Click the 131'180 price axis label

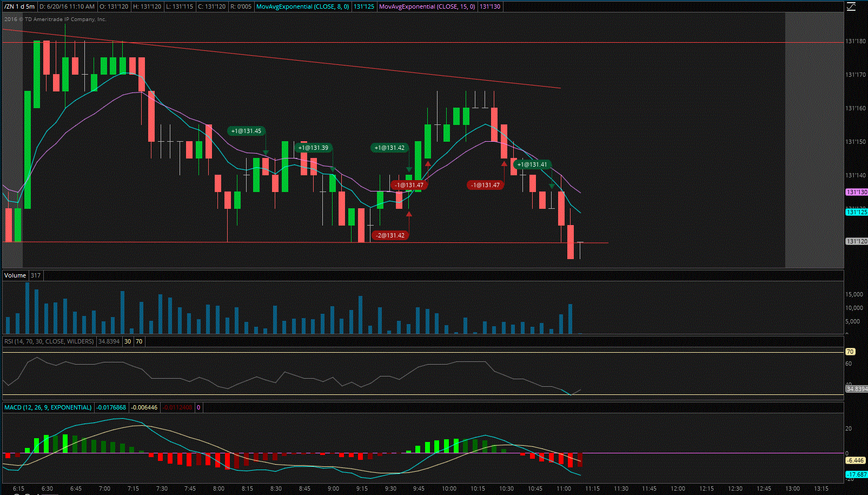click(x=856, y=41)
